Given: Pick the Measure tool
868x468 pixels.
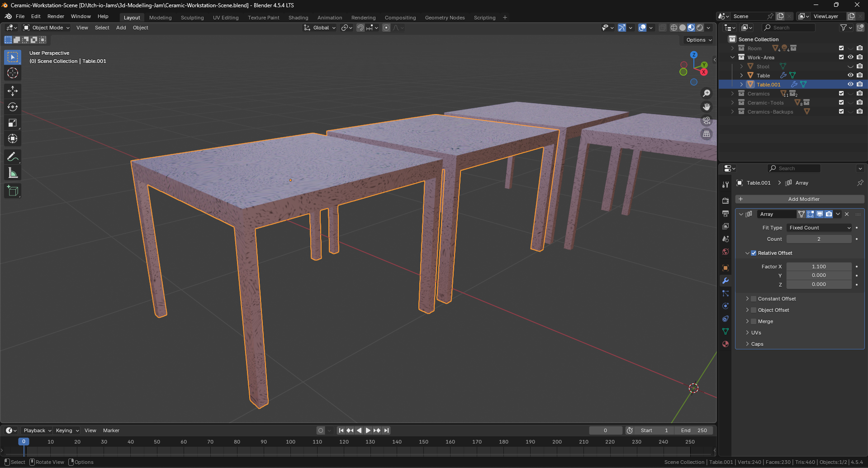Looking at the screenshot, I should 13,173.
